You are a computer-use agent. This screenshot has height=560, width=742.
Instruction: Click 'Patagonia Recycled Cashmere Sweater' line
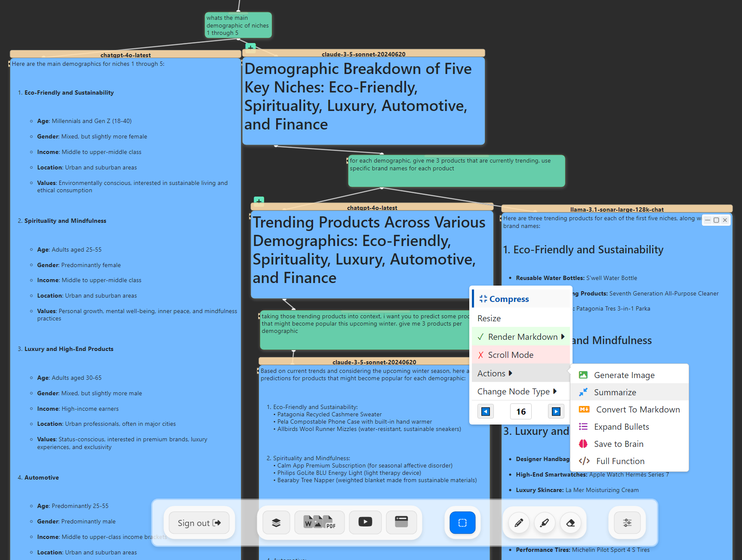(x=329, y=414)
